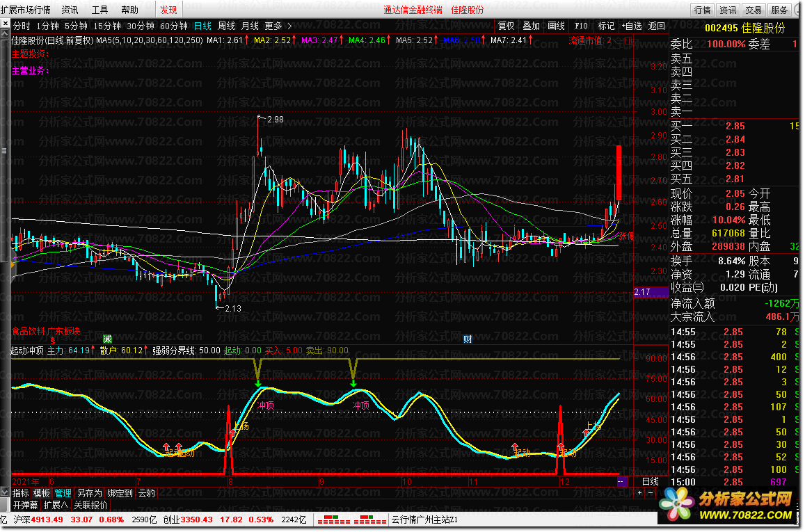Viewport: 805px width, 532px height.
Task: Switch to the 发现 tab
Action: [x=168, y=10]
